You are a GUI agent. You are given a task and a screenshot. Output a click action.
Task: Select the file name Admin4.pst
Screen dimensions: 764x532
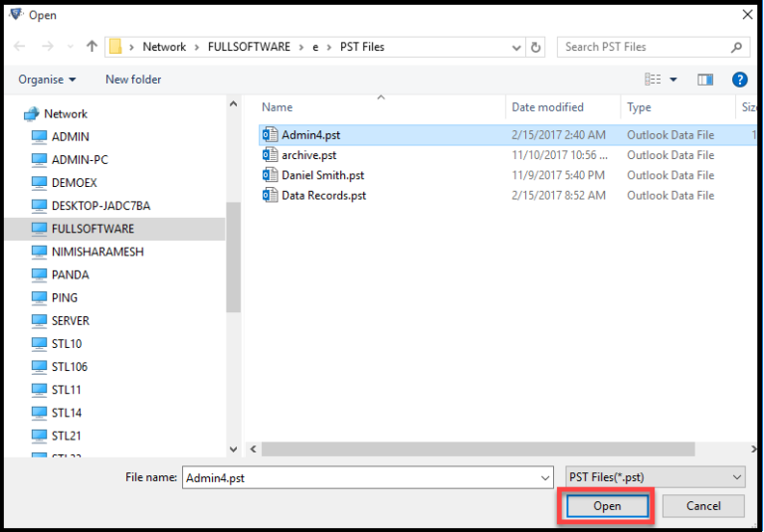pos(310,135)
